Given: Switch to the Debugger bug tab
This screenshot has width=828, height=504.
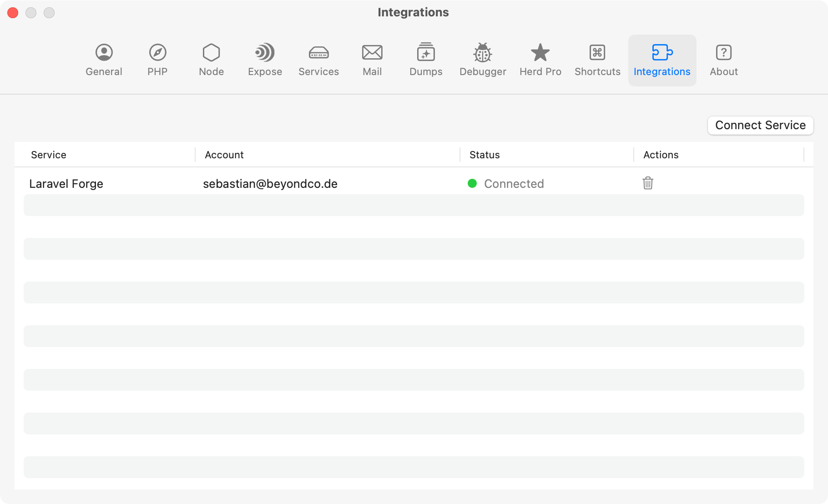Looking at the screenshot, I should [x=483, y=60].
